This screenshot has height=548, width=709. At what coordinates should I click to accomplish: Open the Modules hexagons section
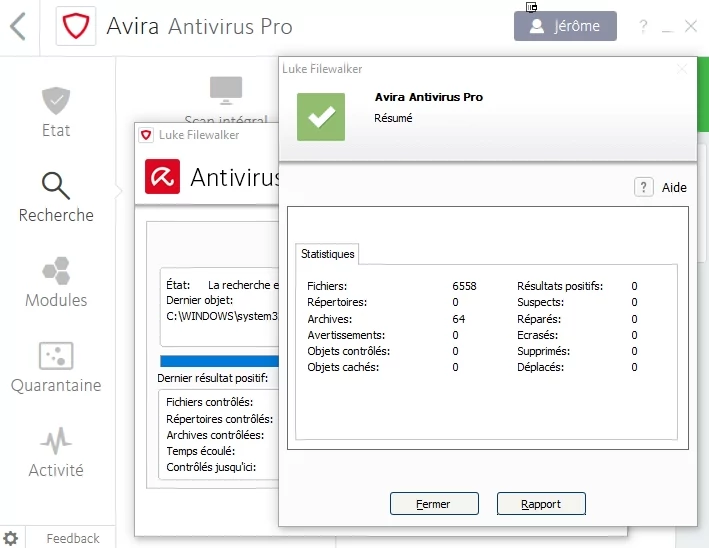tap(56, 282)
